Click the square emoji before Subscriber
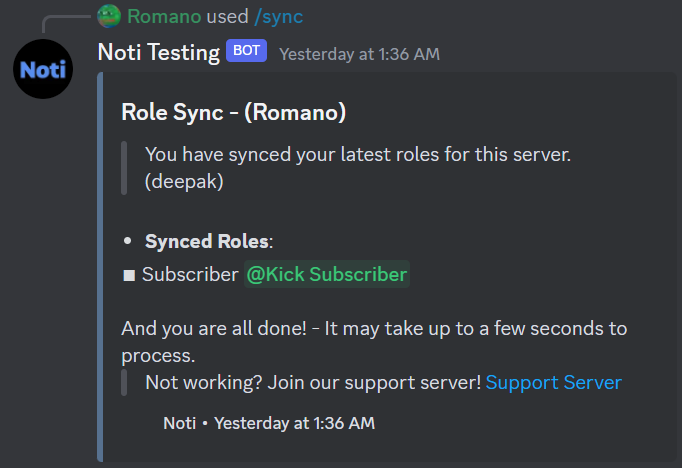The height and width of the screenshot is (468, 682). (x=129, y=275)
